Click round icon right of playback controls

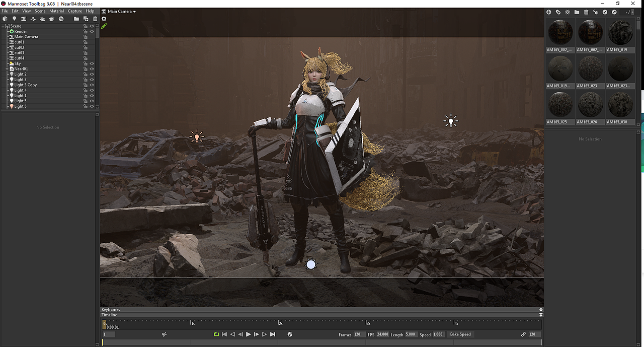(290, 334)
